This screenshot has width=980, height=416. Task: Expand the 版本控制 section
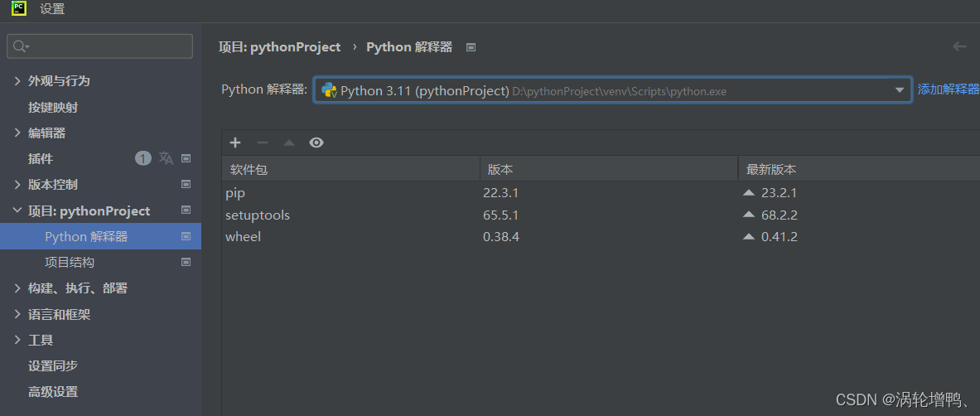(x=17, y=185)
